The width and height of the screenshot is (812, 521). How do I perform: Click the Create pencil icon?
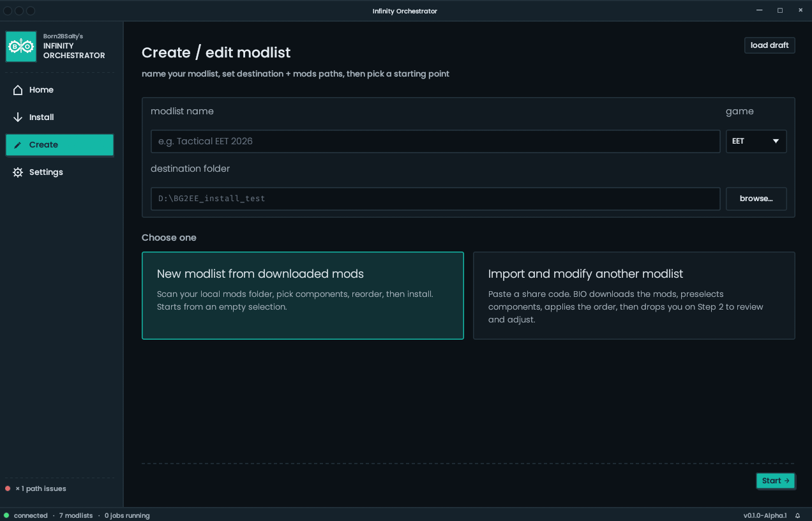(x=18, y=145)
